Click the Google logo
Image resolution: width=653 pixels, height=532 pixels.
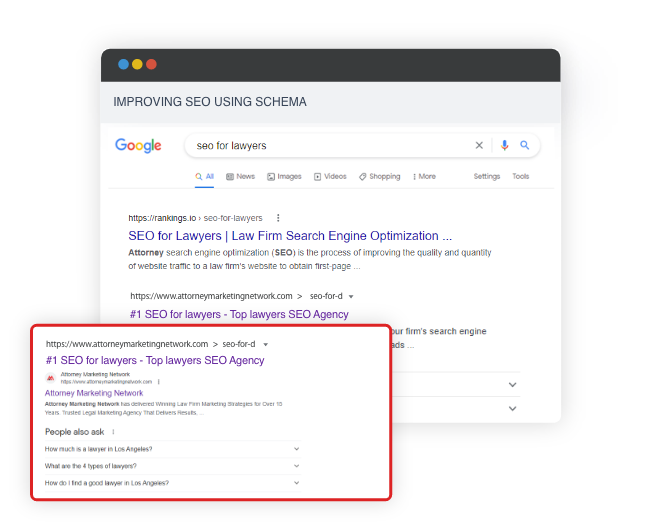coord(138,146)
